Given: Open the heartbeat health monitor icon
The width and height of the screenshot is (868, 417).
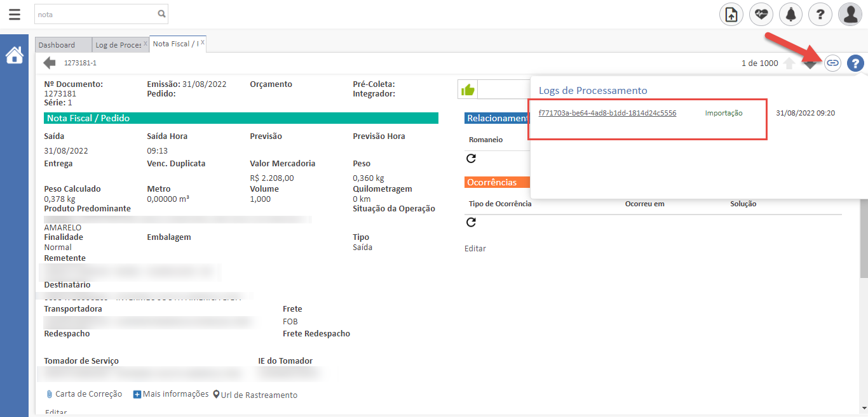Looking at the screenshot, I should (x=761, y=14).
